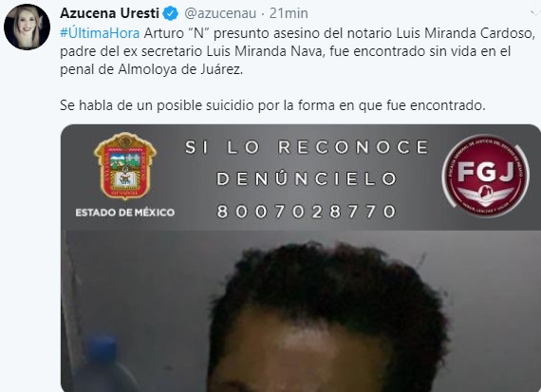Click the Arturo "N" text in tweet
This screenshot has height=392, width=541.
click(178, 33)
